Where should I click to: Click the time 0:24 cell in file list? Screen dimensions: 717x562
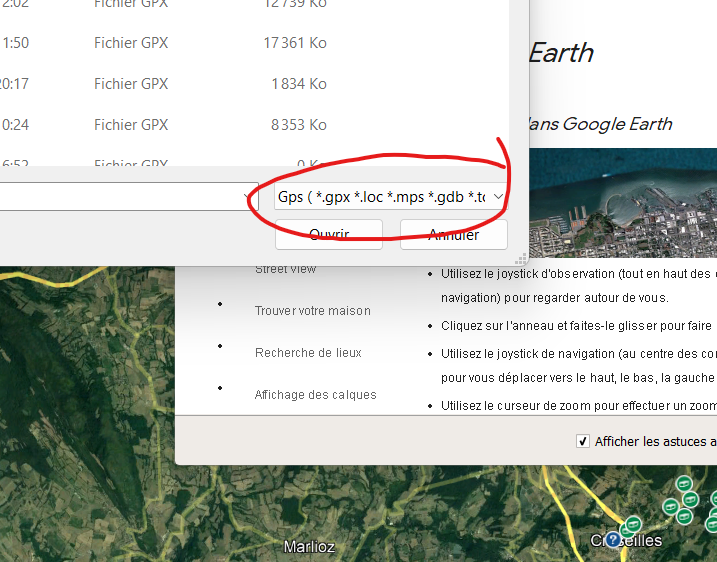(x=15, y=125)
